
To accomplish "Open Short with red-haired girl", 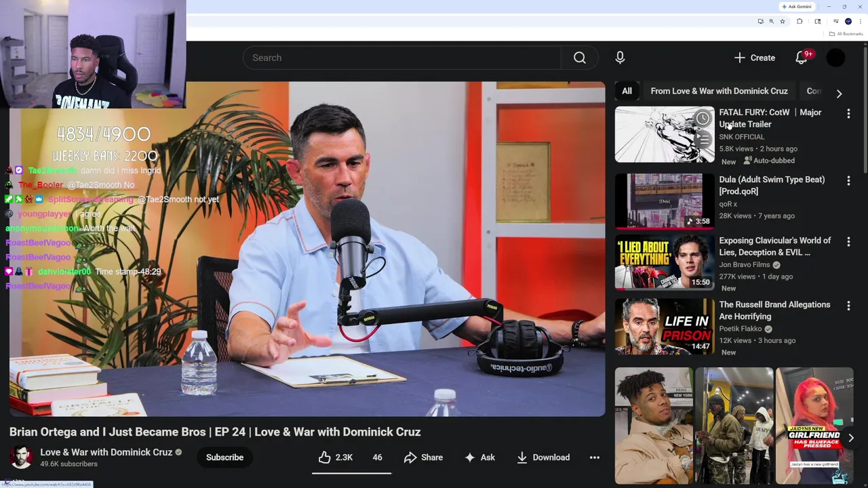I will tap(814, 426).
